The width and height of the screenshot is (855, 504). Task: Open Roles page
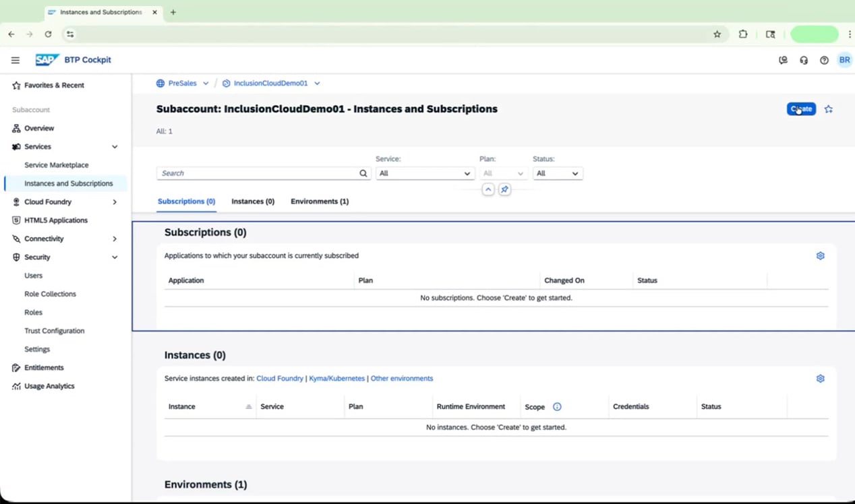coord(34,313)
